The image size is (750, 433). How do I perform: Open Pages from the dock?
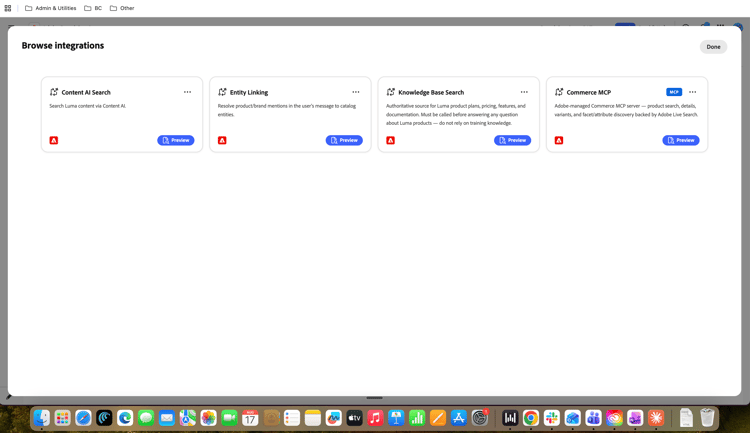click(438, 418)
